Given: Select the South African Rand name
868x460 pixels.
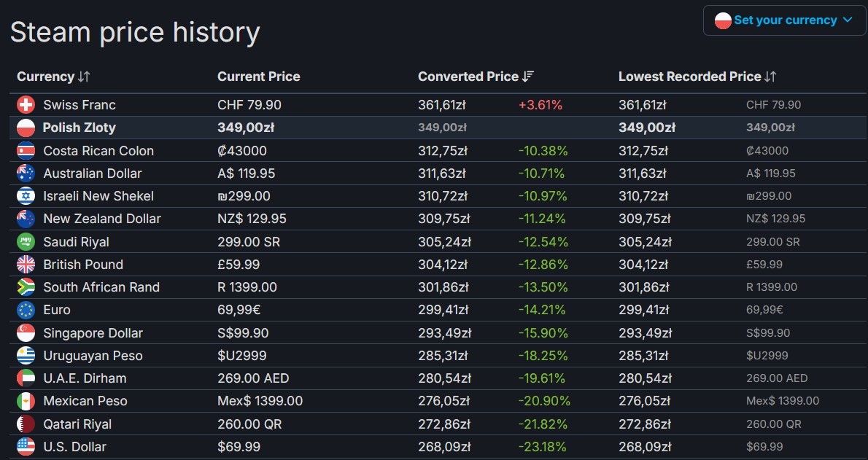Looking at the screenshot, I should tap(101, 287).
